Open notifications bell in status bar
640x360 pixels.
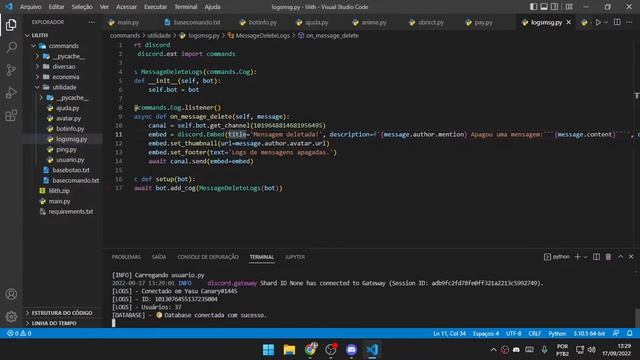[x=630, y=333]
